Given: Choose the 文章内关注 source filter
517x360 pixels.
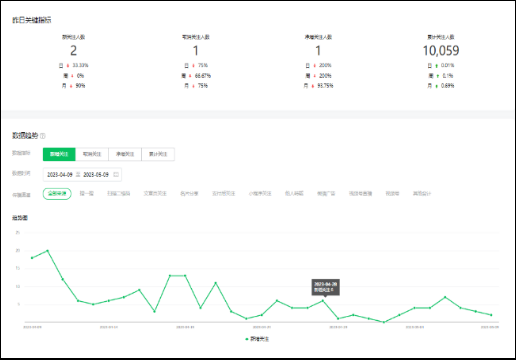Looking at the screenshot, I should coord(155,193).
